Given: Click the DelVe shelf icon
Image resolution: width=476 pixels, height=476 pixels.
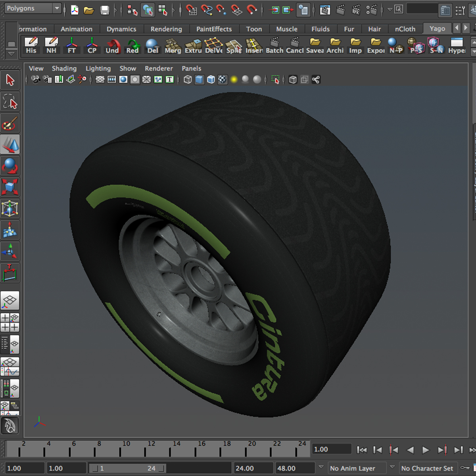Looking at the screenshot, I should [x=213, y=46].
